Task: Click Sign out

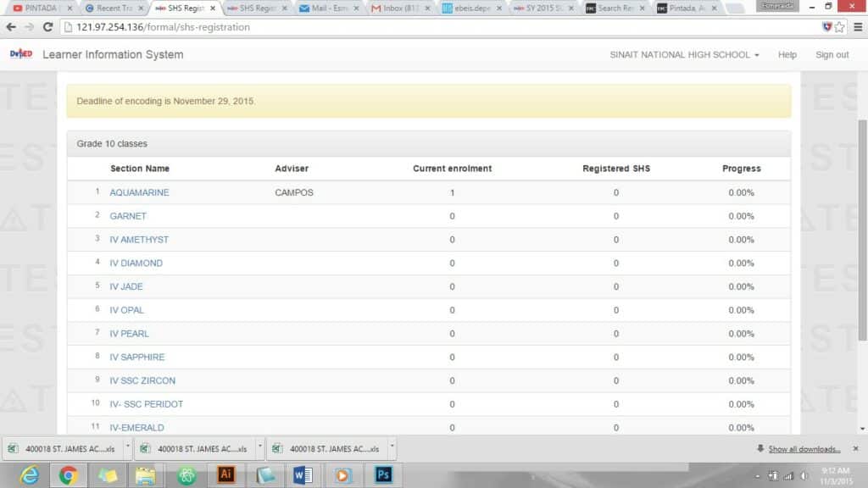Action: 832,55
